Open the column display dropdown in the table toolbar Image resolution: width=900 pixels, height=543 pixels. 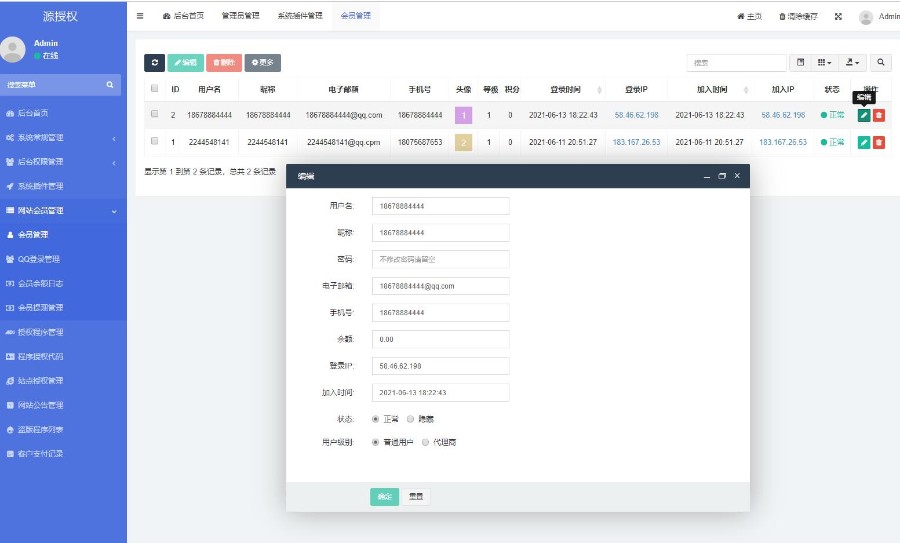825,63
